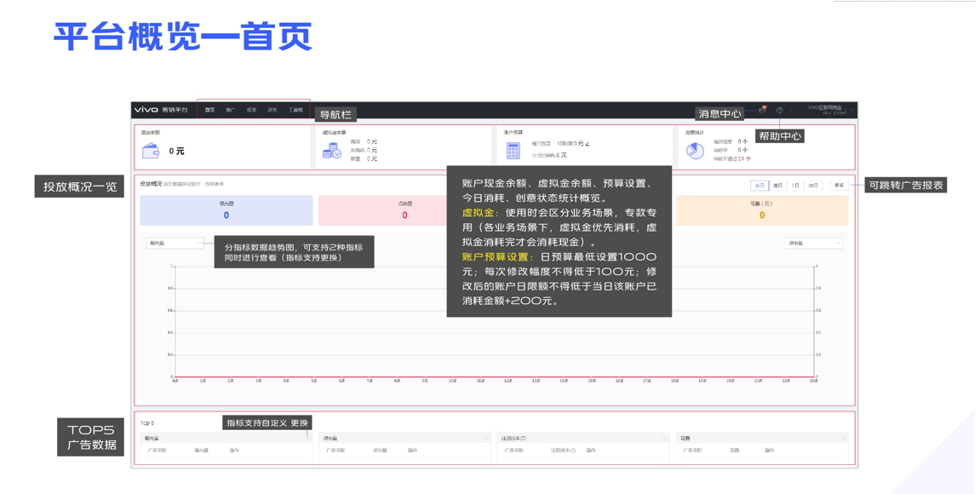Open the 消息中心 notification icon
This screenshot has width=980, height=494.
tap(761, 112)
